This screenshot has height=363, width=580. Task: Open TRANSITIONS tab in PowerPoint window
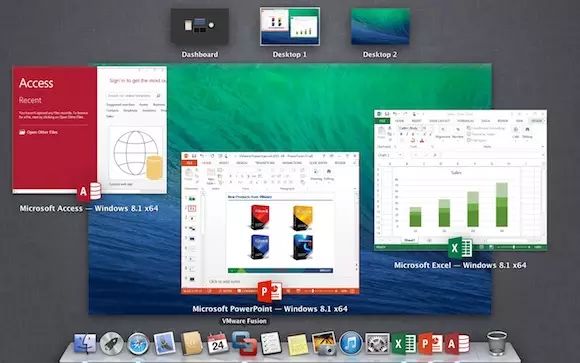point(264,163)
